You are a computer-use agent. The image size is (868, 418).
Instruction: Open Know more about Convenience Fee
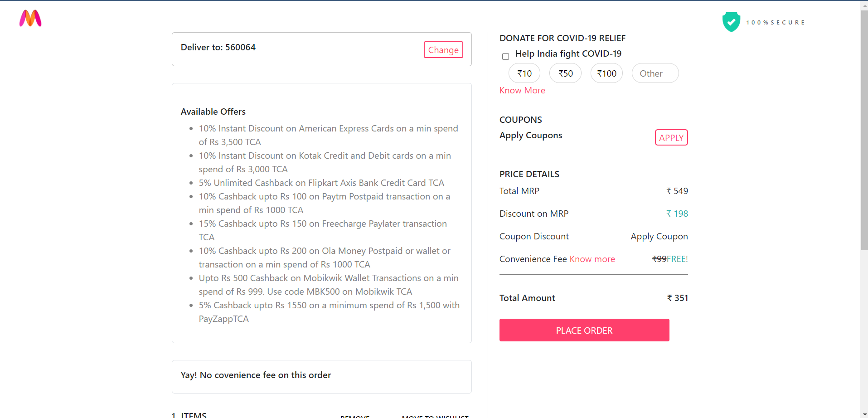coord(592,259)
